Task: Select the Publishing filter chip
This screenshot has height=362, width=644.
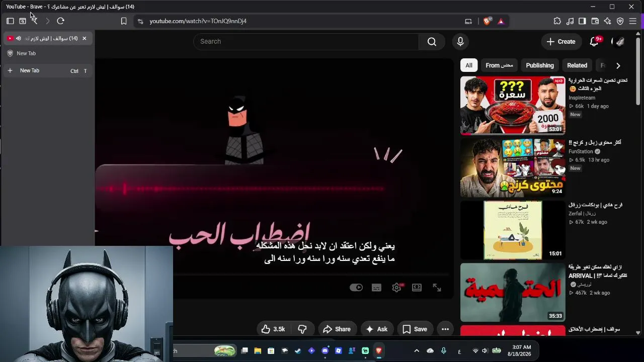Action: (x=540, y=65)
